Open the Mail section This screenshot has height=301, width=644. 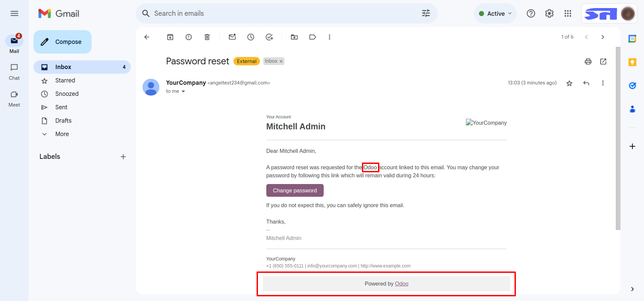pos(14,44)
